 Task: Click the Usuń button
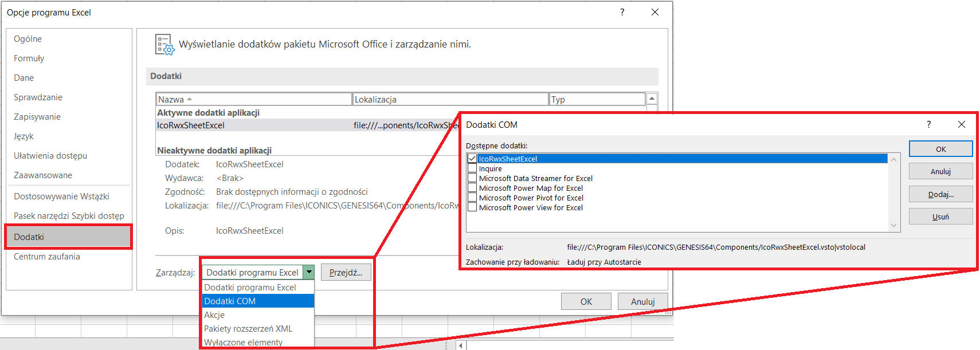tap(941, 217)
